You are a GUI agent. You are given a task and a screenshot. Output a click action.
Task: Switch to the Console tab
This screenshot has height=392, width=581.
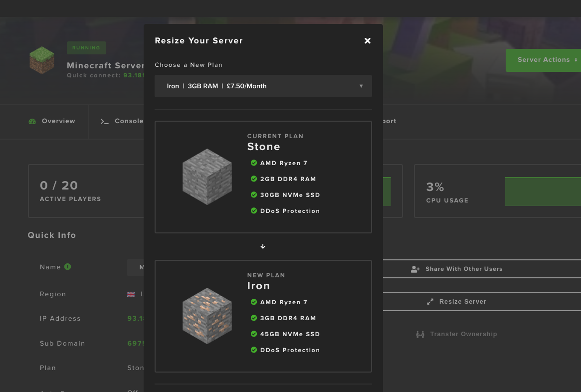(x=122, y=121)
